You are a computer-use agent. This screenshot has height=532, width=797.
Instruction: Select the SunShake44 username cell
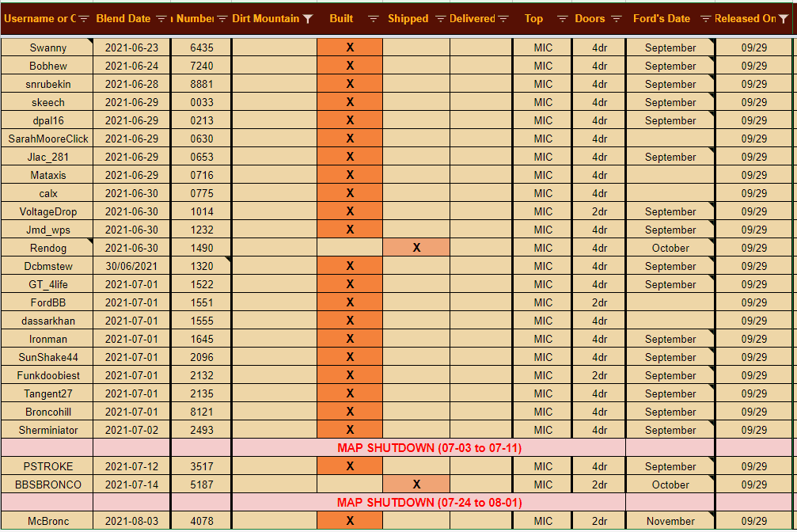pos(47,358)
